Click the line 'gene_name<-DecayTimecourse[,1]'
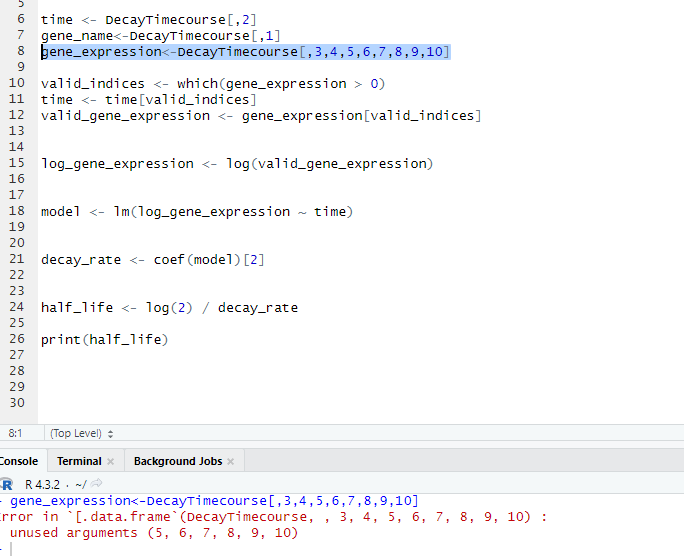 coord(161,36)
